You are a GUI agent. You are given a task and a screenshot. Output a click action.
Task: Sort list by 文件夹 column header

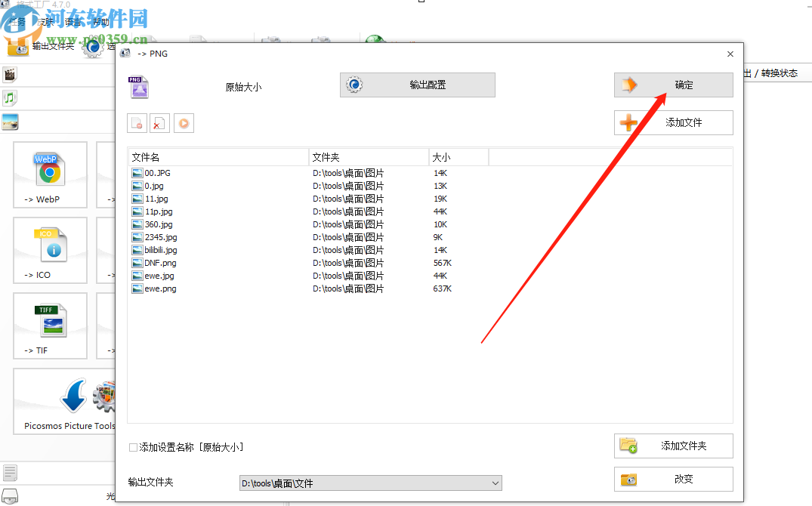pyautogui.click(x=369, y=157)
